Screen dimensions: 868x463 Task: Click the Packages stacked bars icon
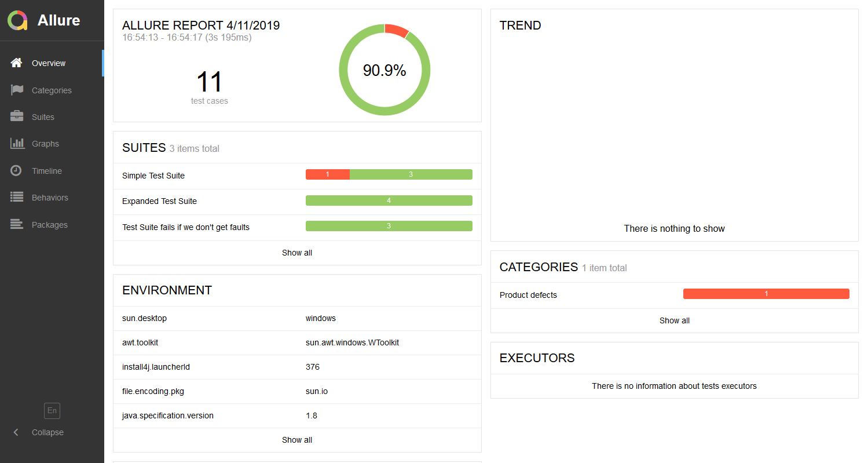pyautogui.click(x=17, y=224)
